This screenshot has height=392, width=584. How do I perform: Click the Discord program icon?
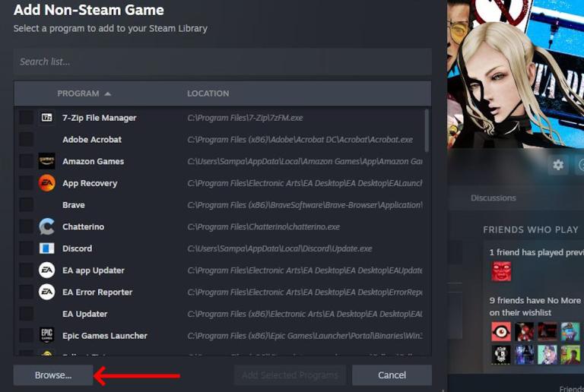46,248
